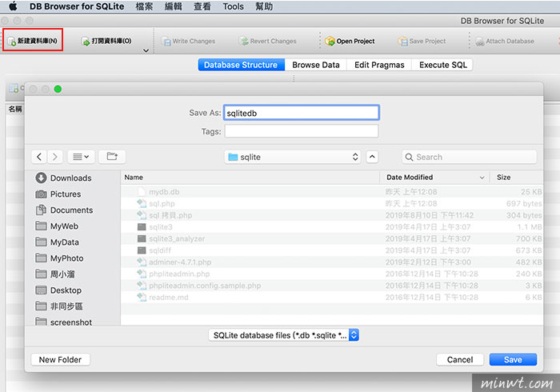
Task: Select the MyWeb folder in the sidebar
Action: 57,226
